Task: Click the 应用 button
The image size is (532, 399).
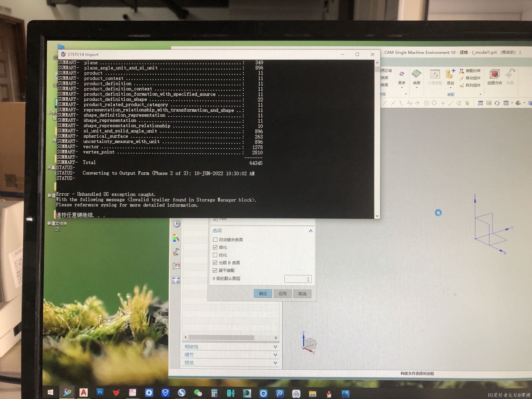Action: [283, 294]
